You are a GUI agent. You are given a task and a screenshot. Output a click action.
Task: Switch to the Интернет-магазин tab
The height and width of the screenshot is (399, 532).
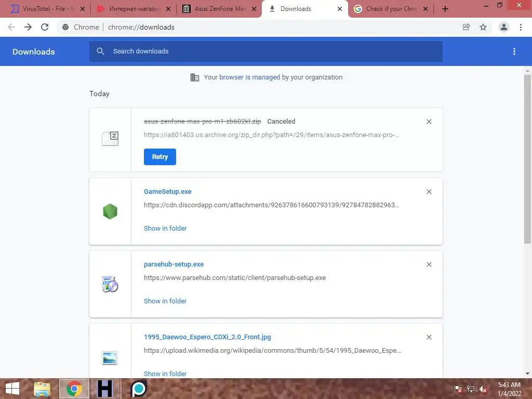coord(135,9)
